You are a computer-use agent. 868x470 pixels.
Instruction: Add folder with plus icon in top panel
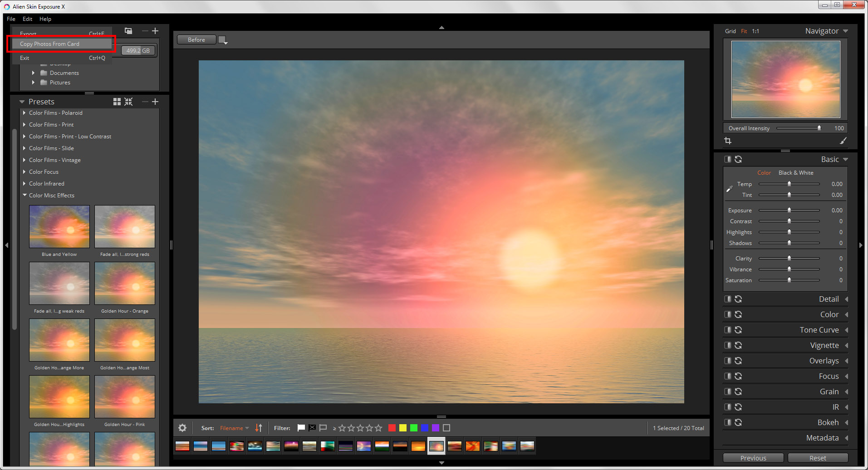tap(155, 31)
